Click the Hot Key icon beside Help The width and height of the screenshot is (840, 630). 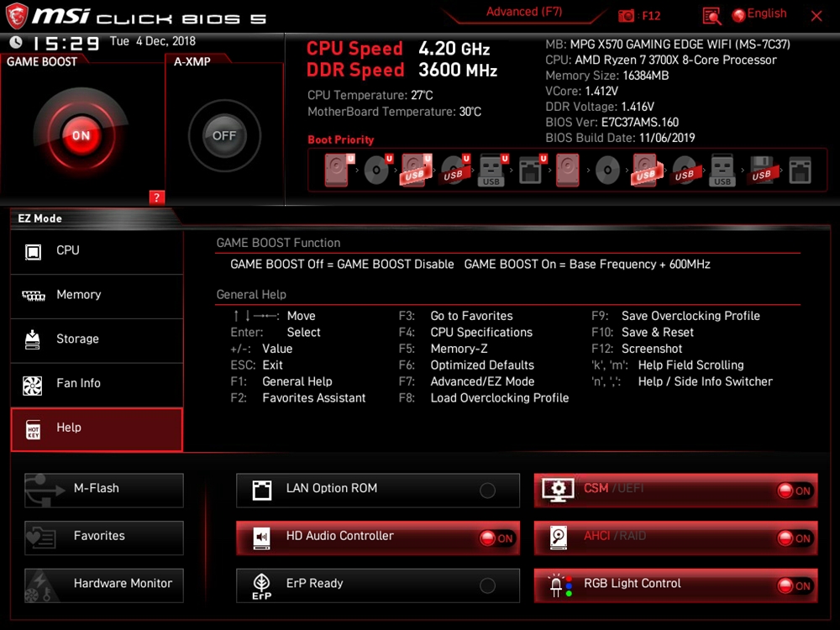tap(34, 429)
